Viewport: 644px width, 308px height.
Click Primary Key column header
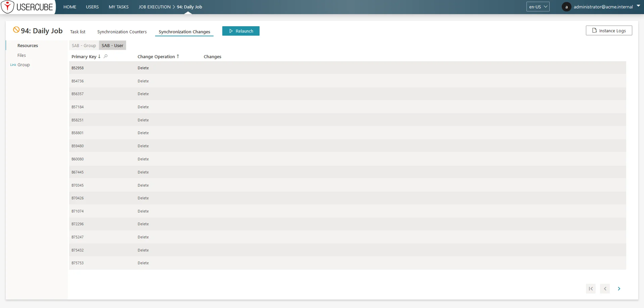click(x=84, y=56)
